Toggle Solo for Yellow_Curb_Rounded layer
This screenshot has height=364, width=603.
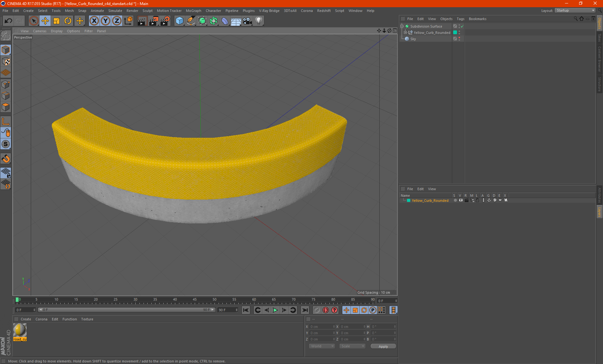tap(455, 200)
